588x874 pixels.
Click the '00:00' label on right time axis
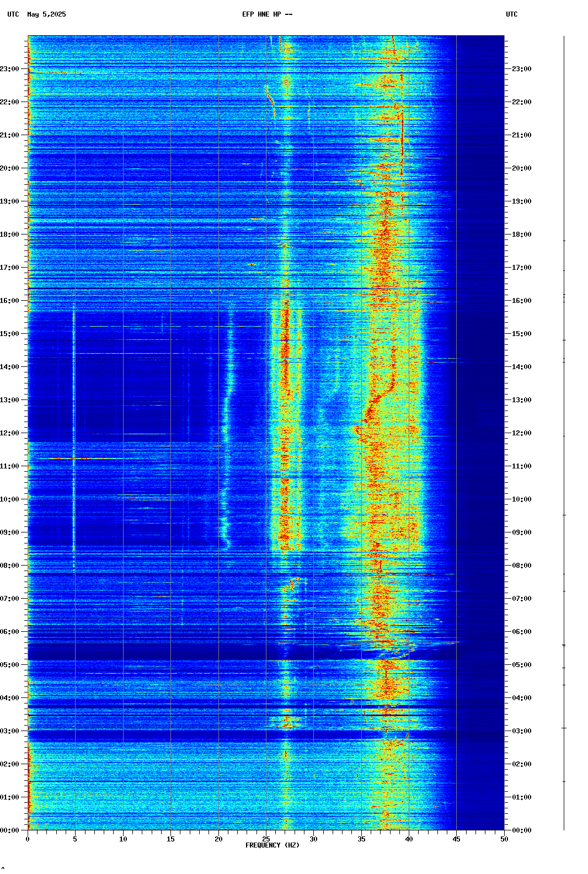pyautogui.click(x=522, y=830)
